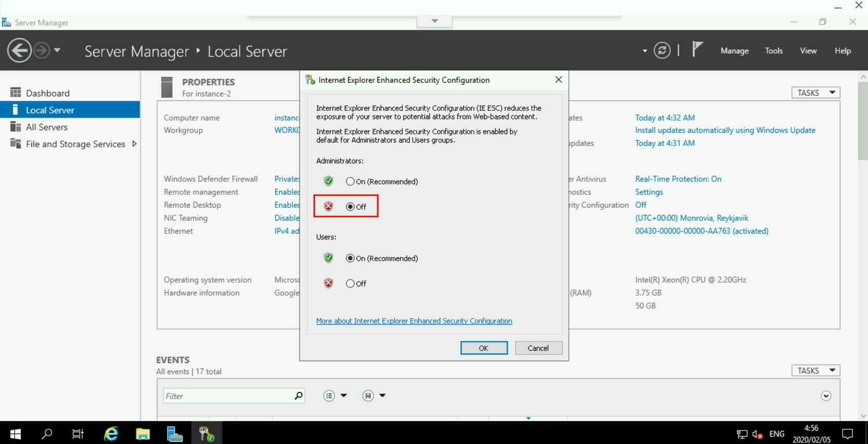Click green shield icon under Administrators
The width and height of the screenshot is (868, 444).
coord(328,181)
